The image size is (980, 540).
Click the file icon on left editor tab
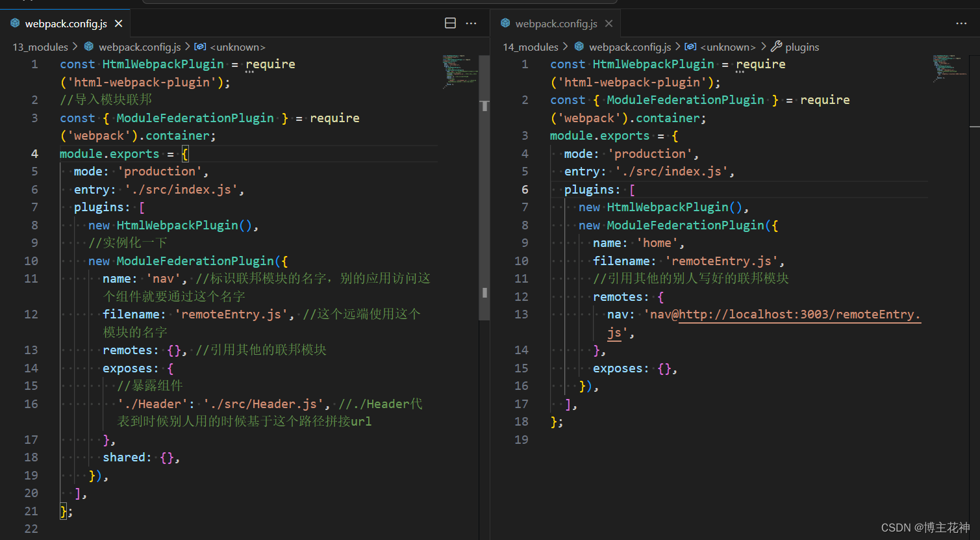(x=15, y=23)
